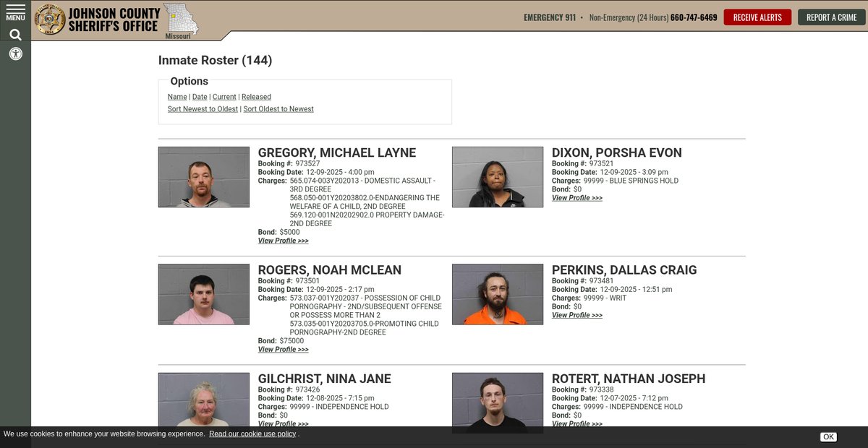Click booking date 12-08-2025 - 7:15 pm
868x448 pixels.
340,398
